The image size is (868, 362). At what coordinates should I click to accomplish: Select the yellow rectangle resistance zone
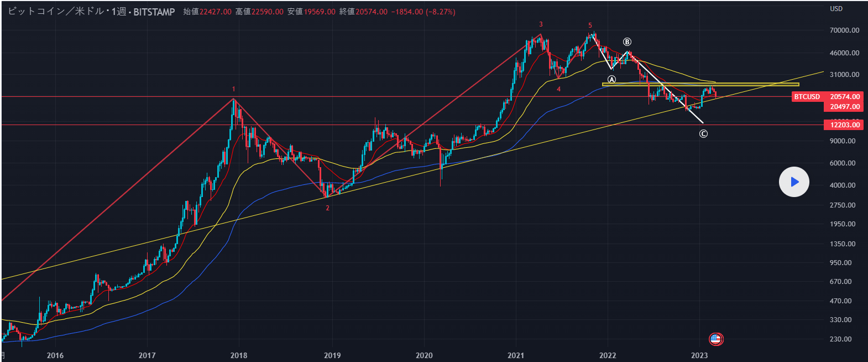[x=700, y=84]
